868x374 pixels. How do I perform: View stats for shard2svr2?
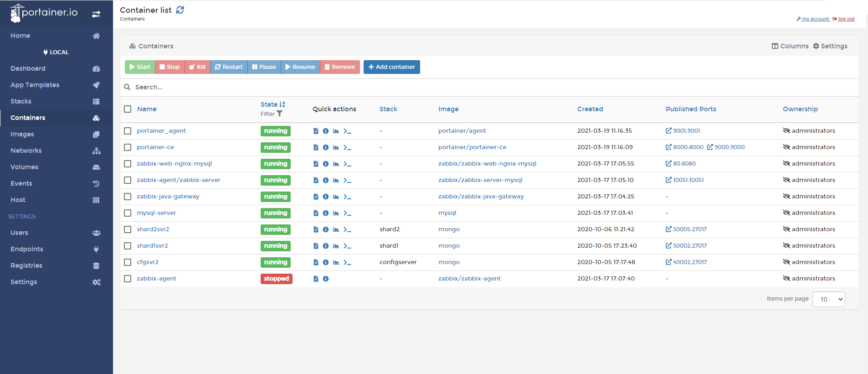336,229
